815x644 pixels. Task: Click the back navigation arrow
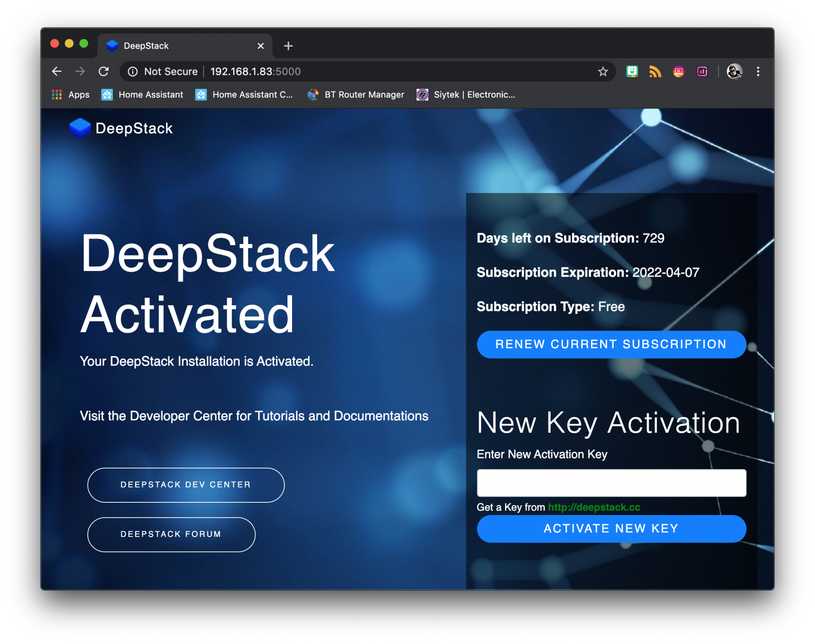pyautogui.click(x=57, y=72)
